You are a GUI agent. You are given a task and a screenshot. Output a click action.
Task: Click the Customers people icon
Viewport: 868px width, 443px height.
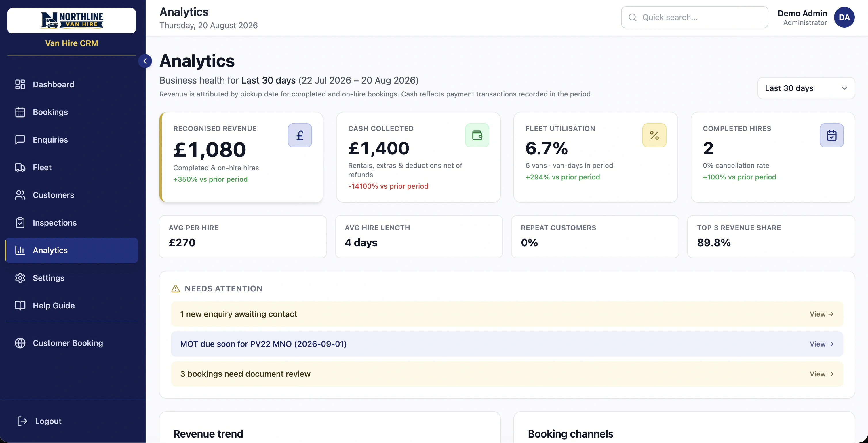20,195
